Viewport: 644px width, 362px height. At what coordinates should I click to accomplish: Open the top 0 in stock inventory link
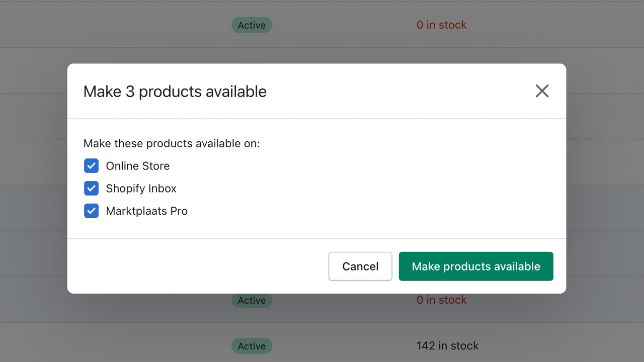click(441, 24)
